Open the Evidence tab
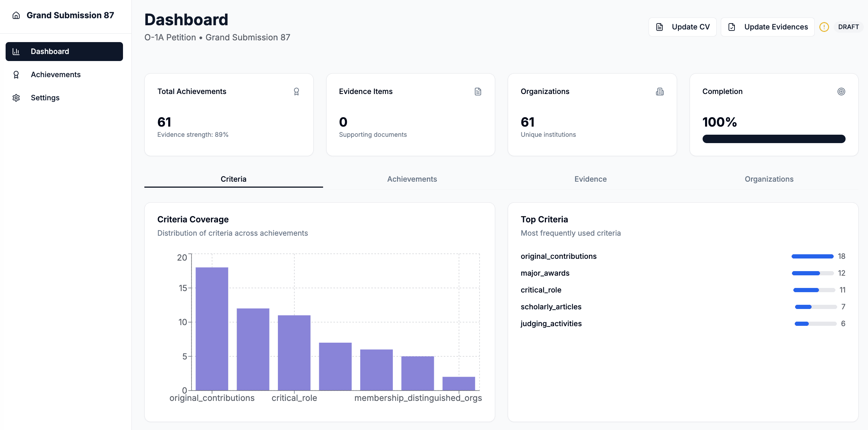 click(x=590, y=179)
